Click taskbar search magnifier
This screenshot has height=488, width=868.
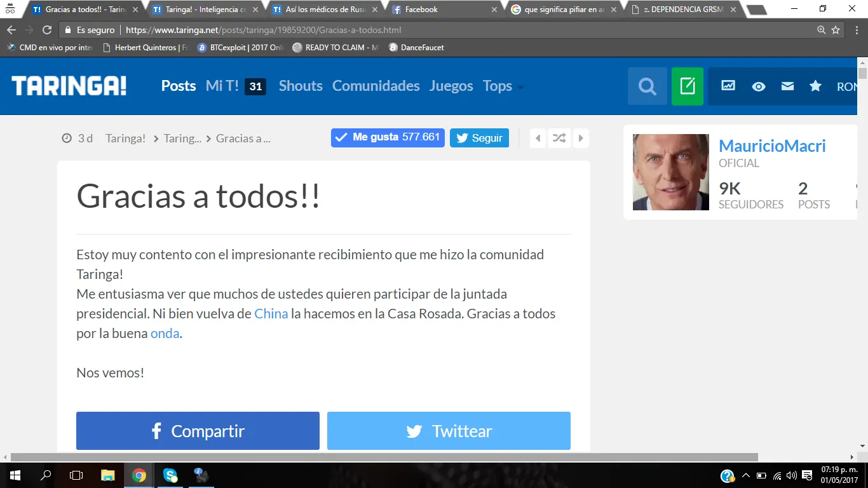pyautogui.click(x=46, y=475)
